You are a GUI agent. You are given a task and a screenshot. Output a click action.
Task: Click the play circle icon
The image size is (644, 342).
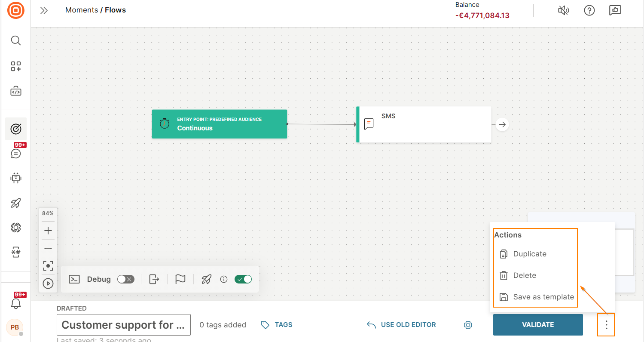tap(48, 283)
